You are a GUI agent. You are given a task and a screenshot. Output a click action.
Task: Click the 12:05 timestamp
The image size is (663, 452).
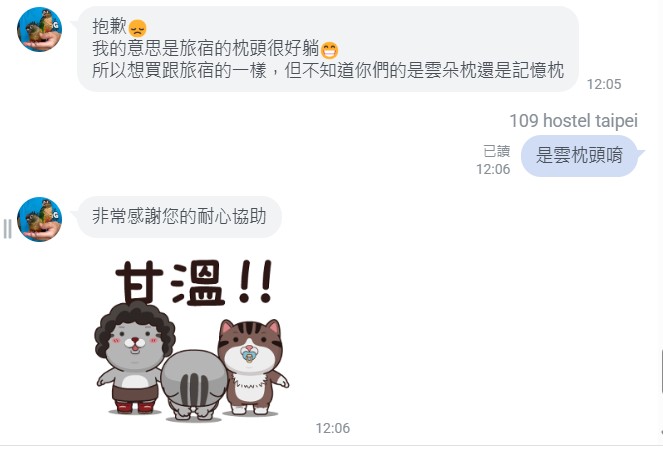604,84
